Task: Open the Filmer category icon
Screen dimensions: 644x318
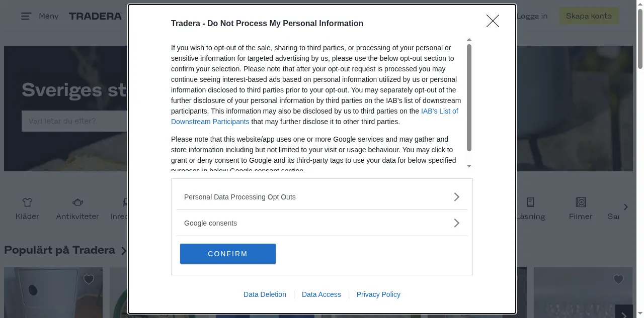Action: point(581,202)
